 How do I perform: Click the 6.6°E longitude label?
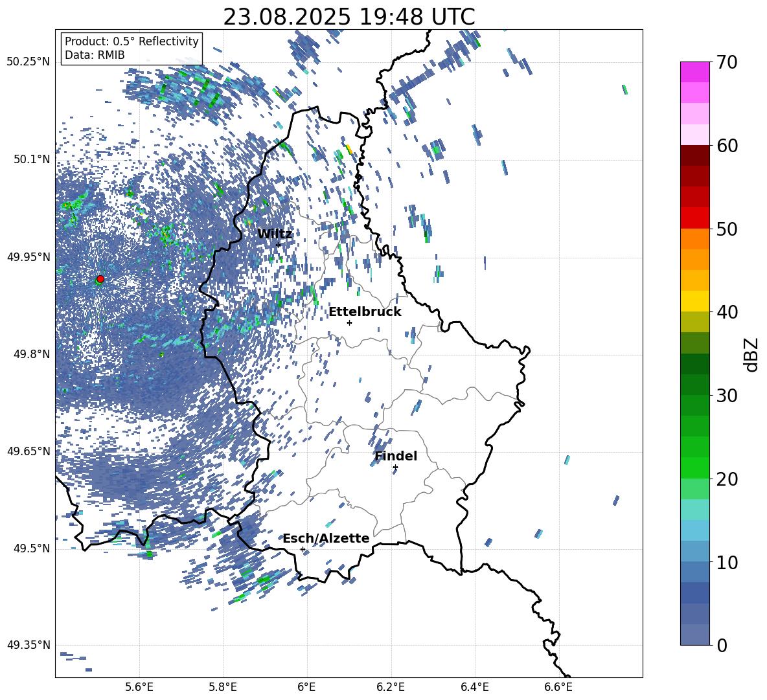(558, 687)
